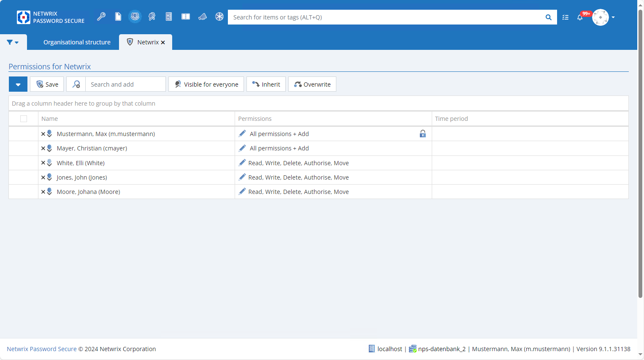Open the Netwrix Password Secure footer link

pyautogui.click(x=42, y=349)
